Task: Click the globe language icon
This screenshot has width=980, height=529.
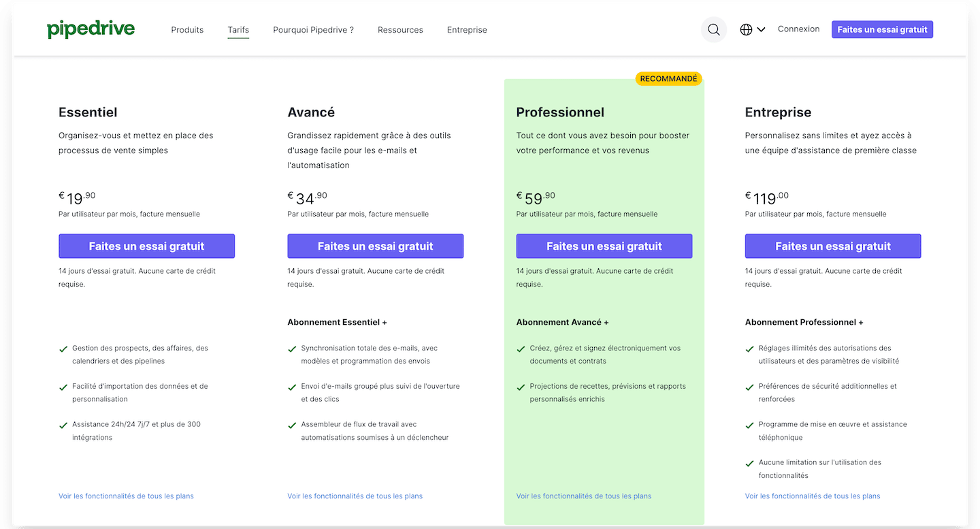Action: click(746, 29)
